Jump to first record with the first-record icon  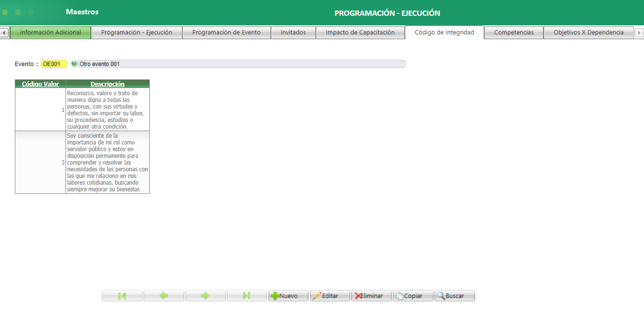pyautogui.click(x=122, y=295)
